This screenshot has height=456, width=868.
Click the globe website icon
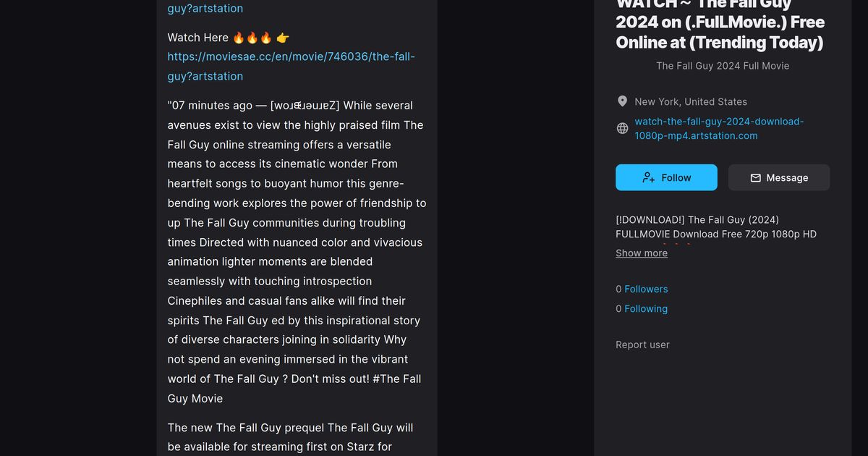pos(622,128)
